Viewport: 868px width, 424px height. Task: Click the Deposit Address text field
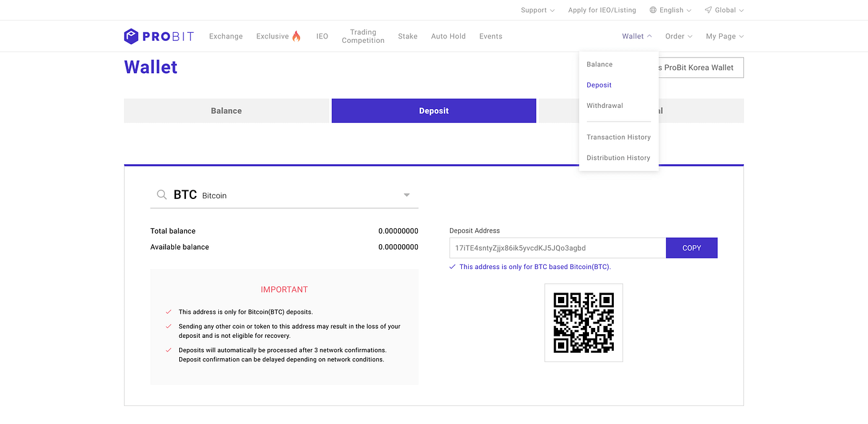point(557,248)
